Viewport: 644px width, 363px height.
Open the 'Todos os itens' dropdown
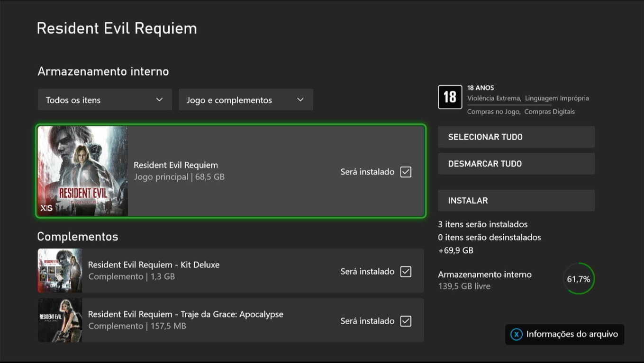[104, 100]
